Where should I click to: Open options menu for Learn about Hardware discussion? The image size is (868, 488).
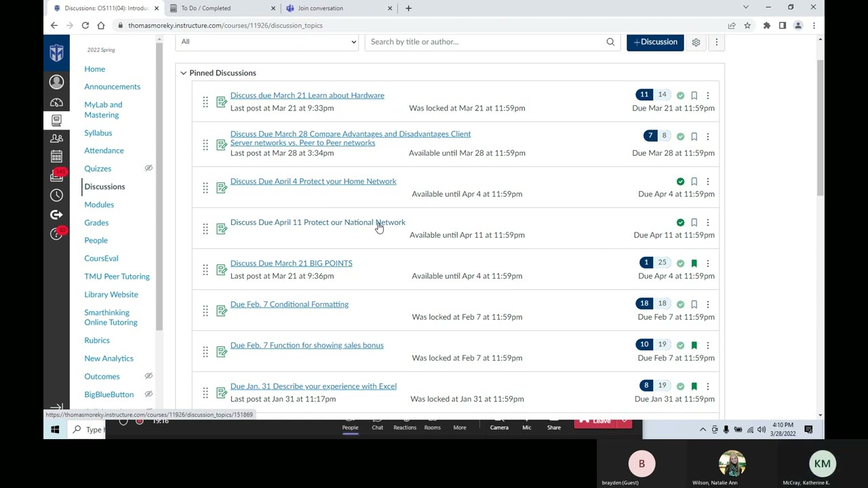(707, 96)
